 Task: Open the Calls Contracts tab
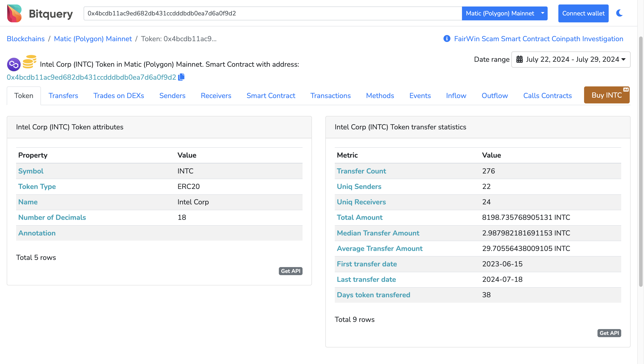click(x=547, y=96)
